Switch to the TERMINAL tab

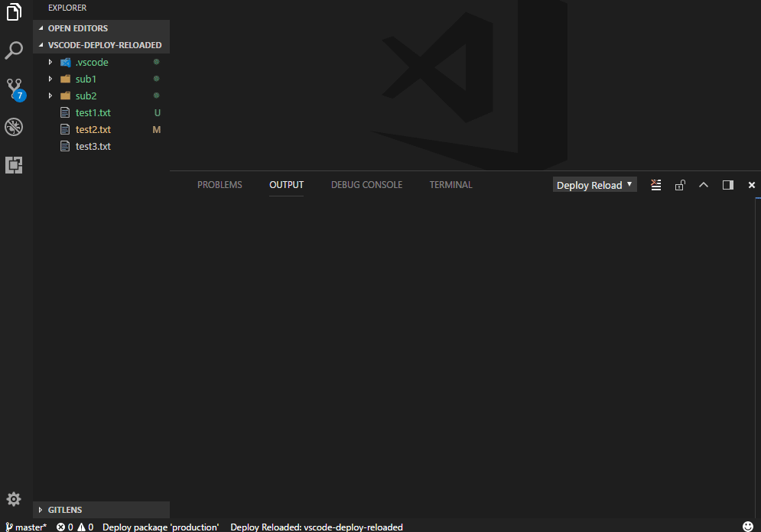[451, 185]
